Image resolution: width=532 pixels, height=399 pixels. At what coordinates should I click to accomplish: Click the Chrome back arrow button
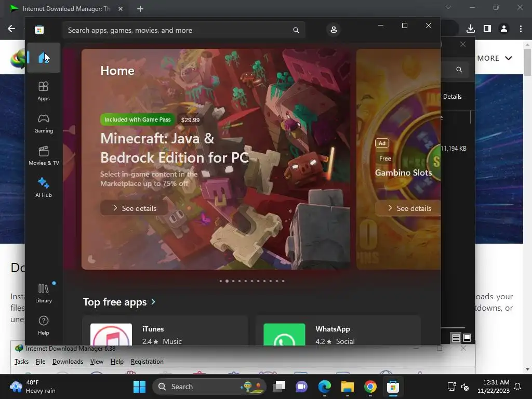click(x=11, y=29)
